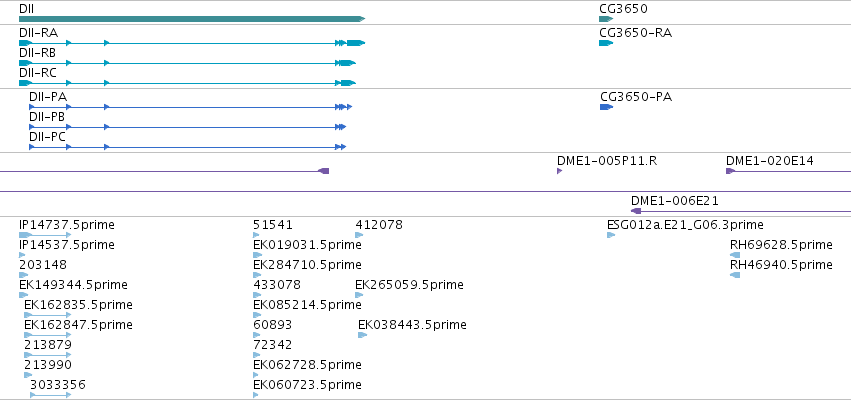Click the DME1-020E14 feature glyph
The image size is (851, 400).
tap(789, 171)
